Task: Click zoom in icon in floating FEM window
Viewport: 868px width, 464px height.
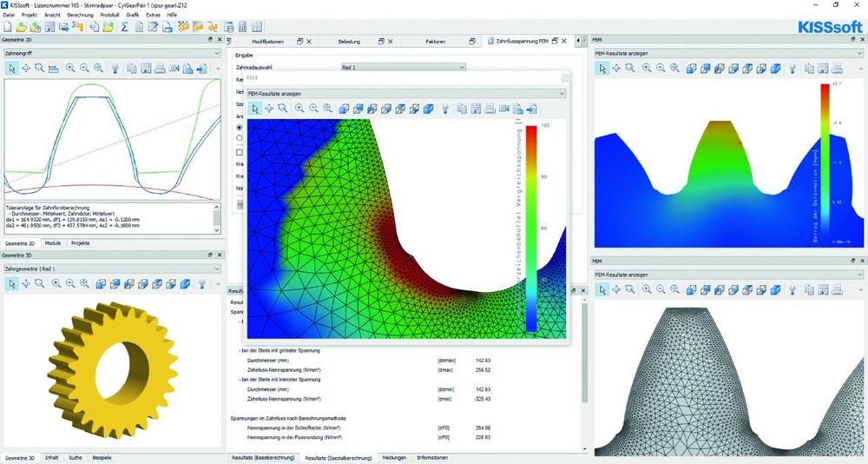Action: [299, 109]
